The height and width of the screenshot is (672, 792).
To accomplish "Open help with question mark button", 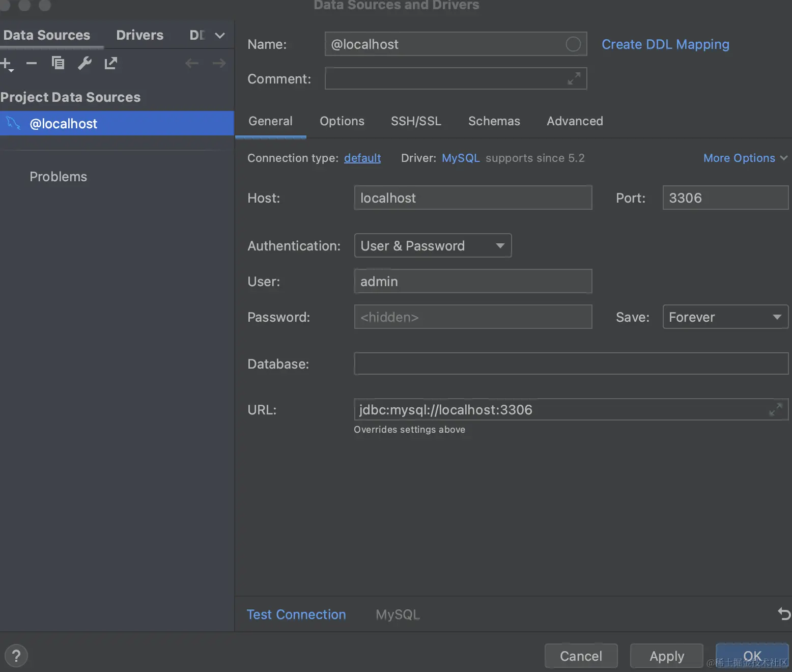I will (x=16, y=656).
